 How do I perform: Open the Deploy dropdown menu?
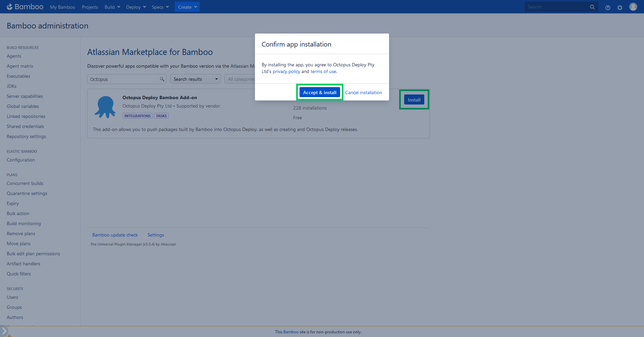click(136, 7)
